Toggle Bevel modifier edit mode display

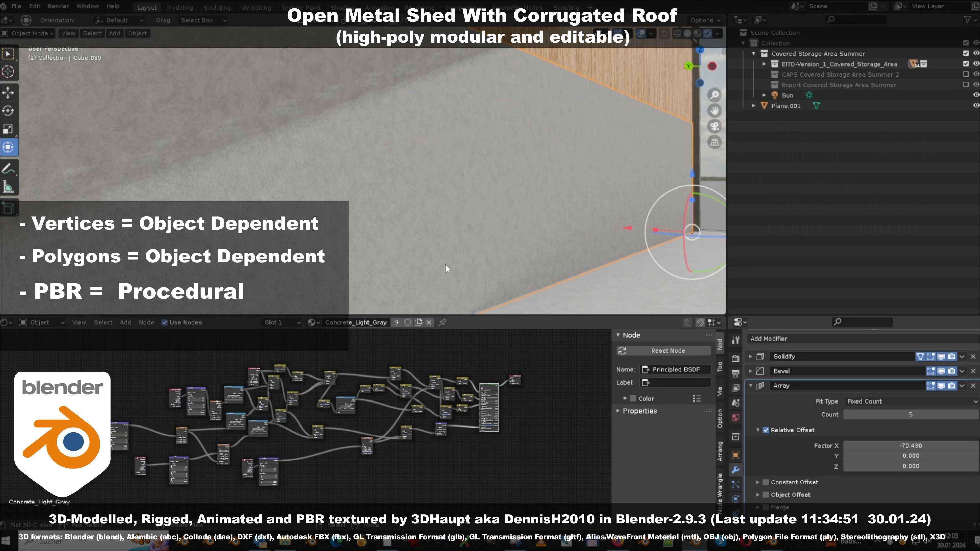[930, 371]
